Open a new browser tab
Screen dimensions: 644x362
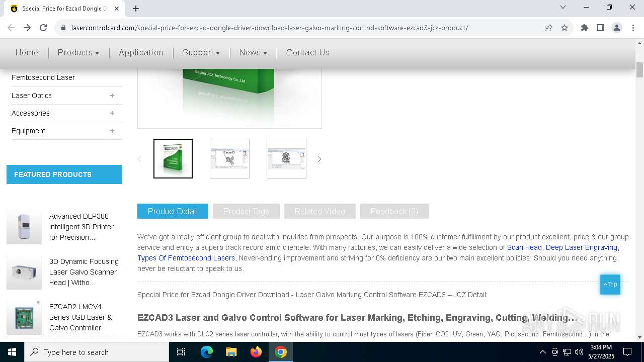136,8
